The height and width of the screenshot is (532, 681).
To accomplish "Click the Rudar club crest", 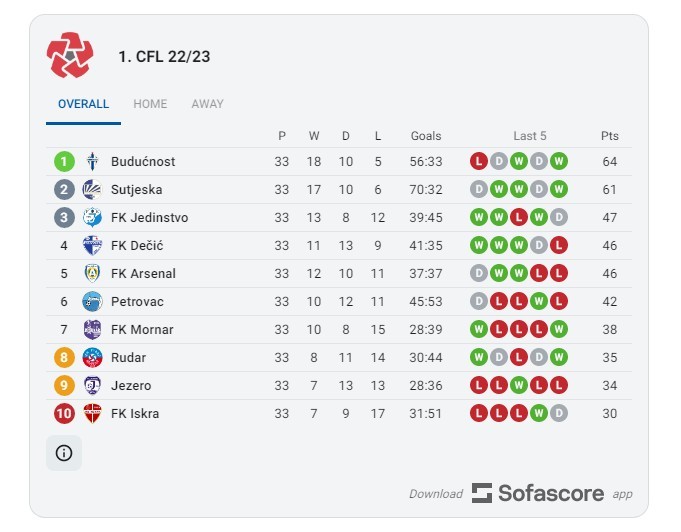I will pos(92,357).
